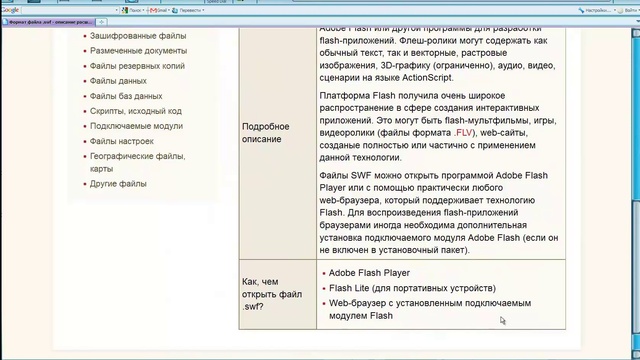Click the Поиск button in Google toolbar

[132, 10]
